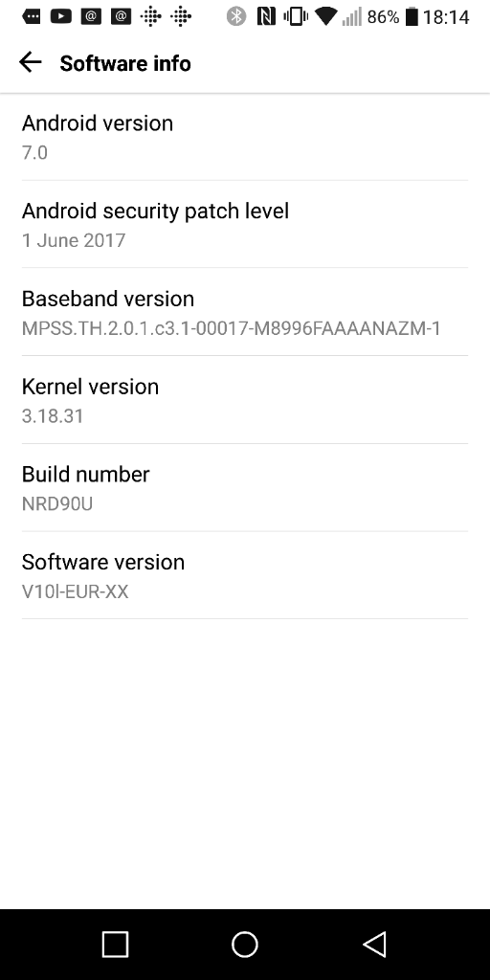Tap the 18:14 clock in status bar
Screen dimensions: 490x980
tap(446, 17)
